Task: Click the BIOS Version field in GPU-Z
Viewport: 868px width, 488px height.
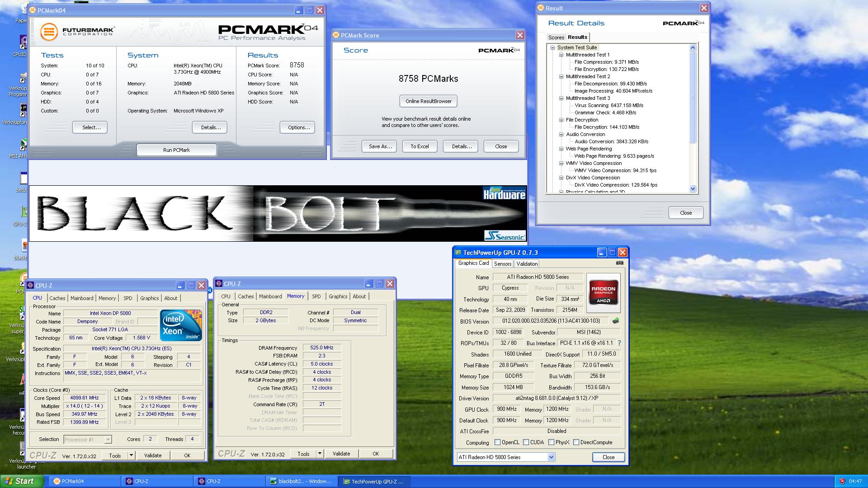Action: tap(551, 321)
